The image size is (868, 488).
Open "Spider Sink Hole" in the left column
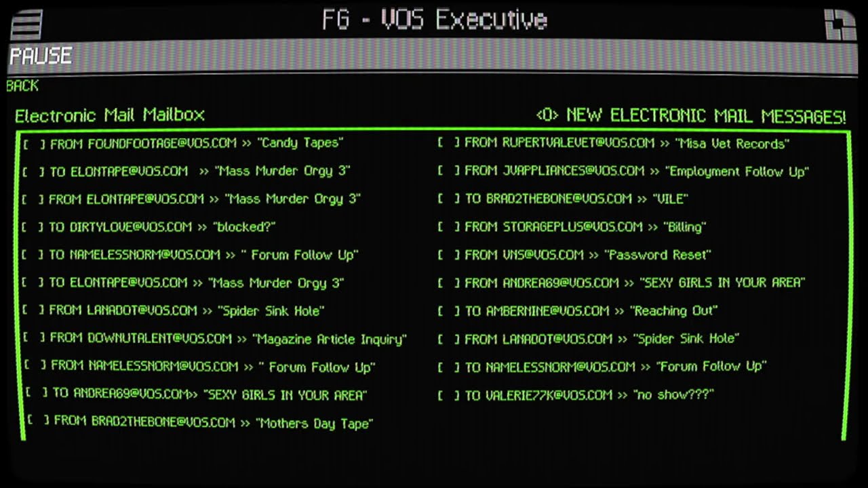coord(186,311)
